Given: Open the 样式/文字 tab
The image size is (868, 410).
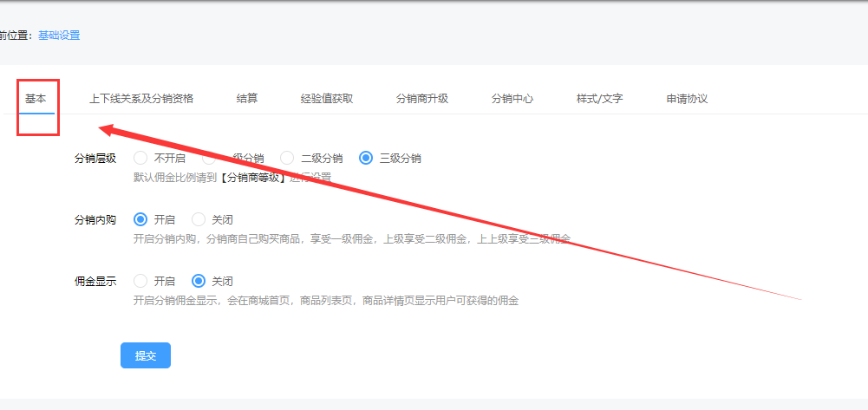Looking at the screenshot, I should click(x=600, y=99).
